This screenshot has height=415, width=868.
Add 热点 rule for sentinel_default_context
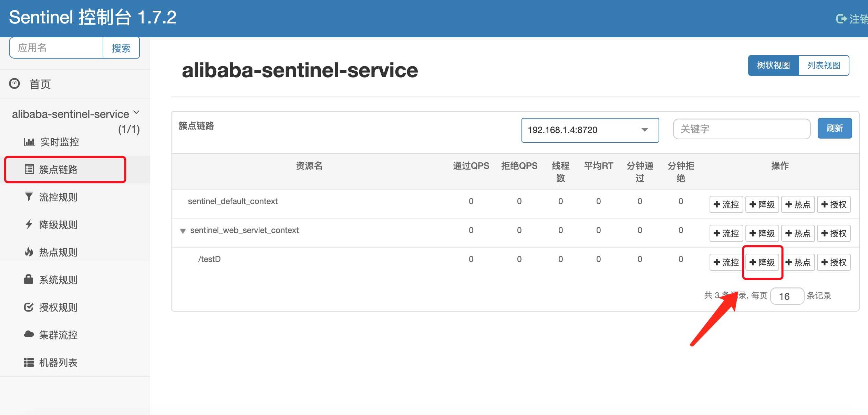point(798,204)
